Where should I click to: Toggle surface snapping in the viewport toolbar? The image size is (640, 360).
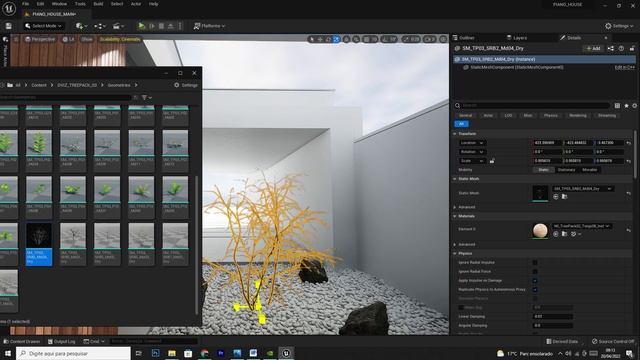356,39
